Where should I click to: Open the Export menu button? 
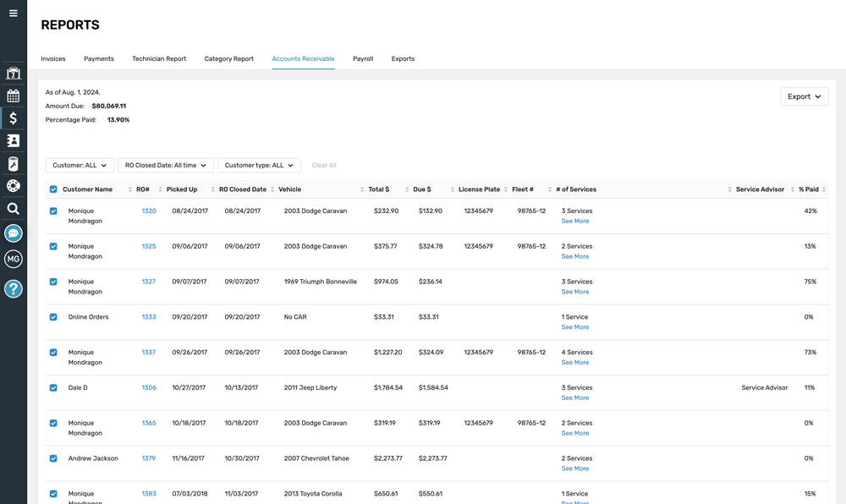[804, 96]
